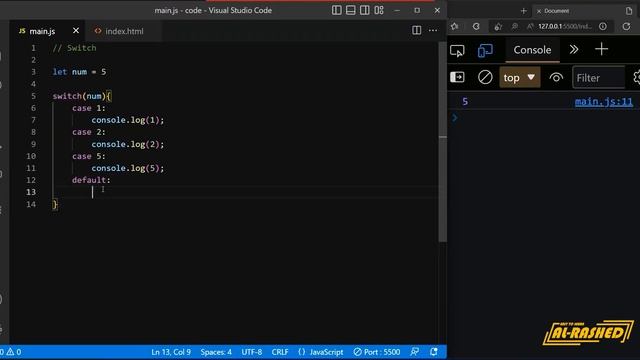Open new browser tab with plus
This screenshot has height=360, width=640.
tap(524, 11)
